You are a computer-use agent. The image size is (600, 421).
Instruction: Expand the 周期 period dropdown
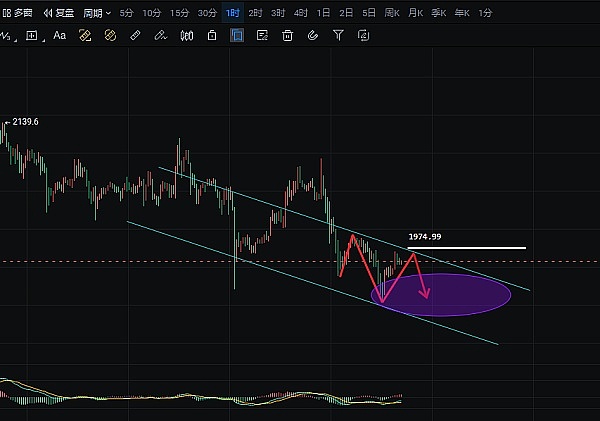96,13
